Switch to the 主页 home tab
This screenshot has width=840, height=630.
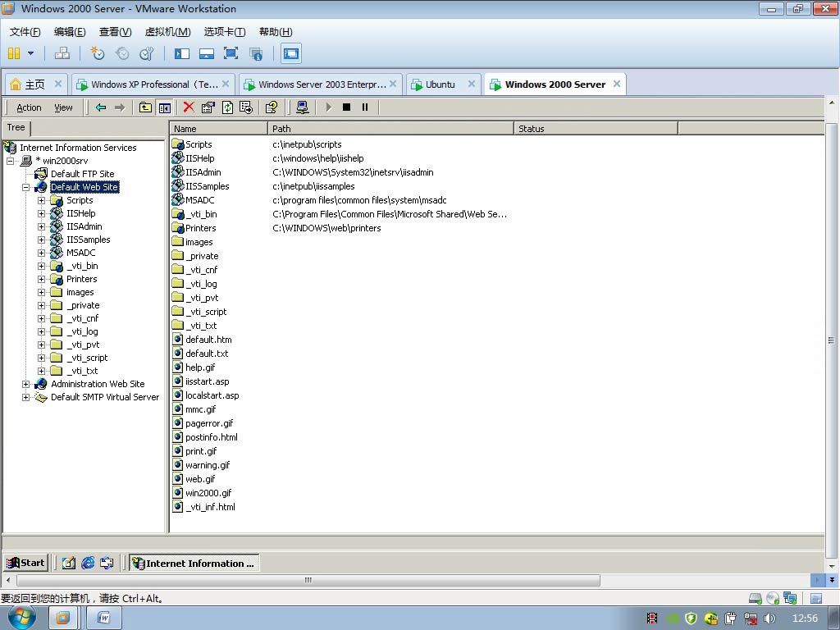tap(34, 84)
